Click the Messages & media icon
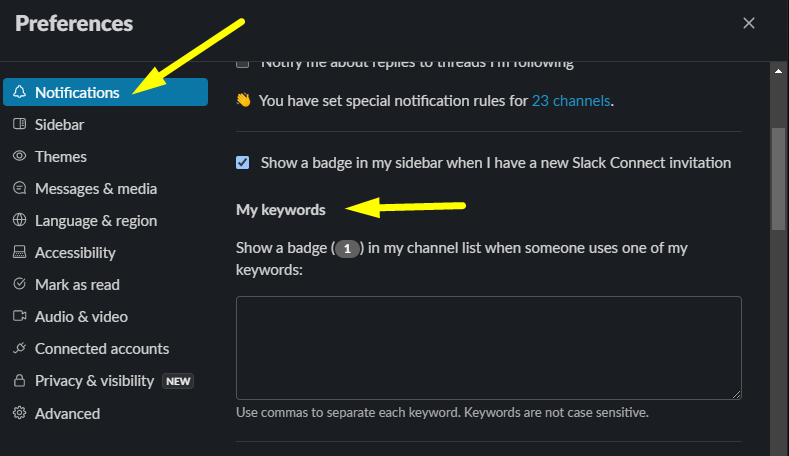Viewport: 789px width, 456px height. (x=19, y=189)
